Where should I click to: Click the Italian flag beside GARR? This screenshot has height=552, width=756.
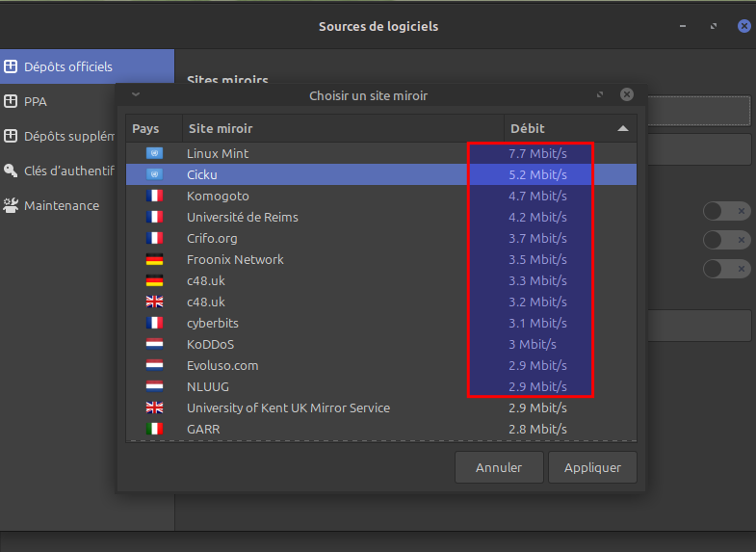coord(154,429)
